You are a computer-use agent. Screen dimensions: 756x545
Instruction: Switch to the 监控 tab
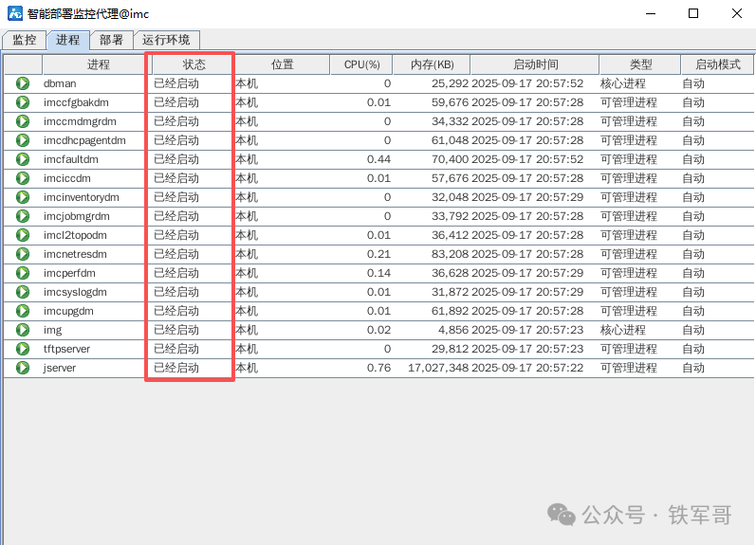pos(24,40)
